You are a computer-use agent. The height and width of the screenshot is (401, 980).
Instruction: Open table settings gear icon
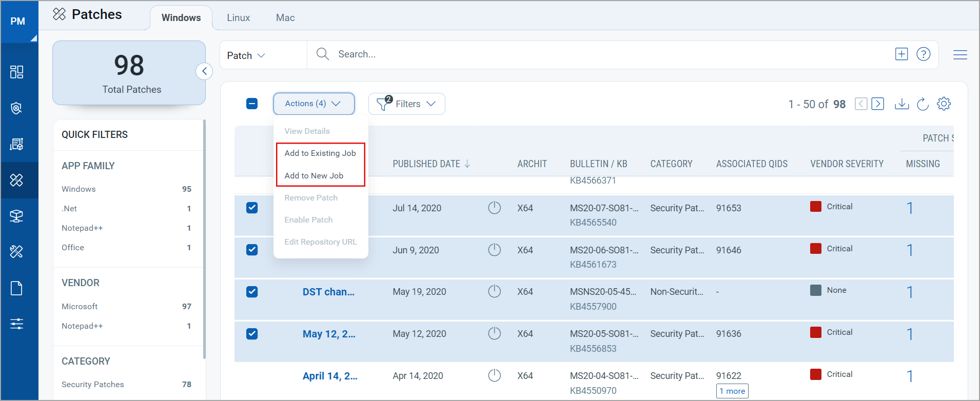(x=944, y=104)
